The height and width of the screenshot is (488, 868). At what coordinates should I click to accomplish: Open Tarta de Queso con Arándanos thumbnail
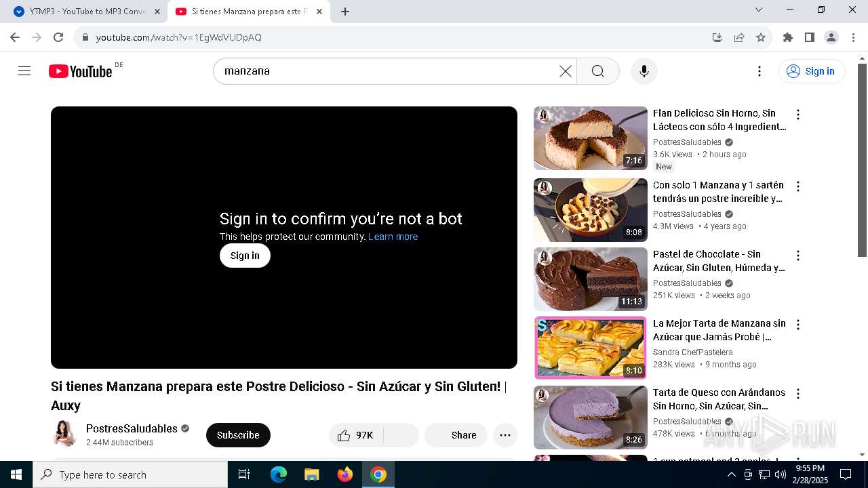(x=591, y=418)
